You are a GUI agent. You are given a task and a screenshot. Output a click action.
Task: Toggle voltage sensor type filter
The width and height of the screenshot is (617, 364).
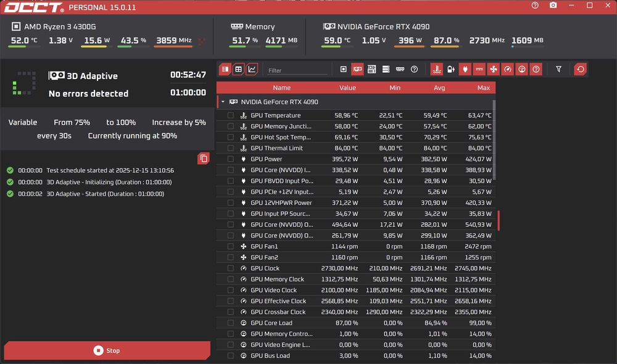479,69
